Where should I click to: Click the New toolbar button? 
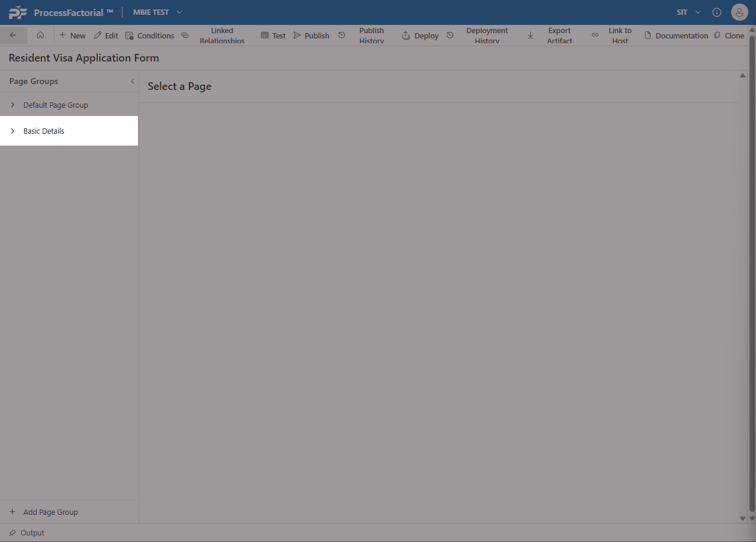[72, 36]
